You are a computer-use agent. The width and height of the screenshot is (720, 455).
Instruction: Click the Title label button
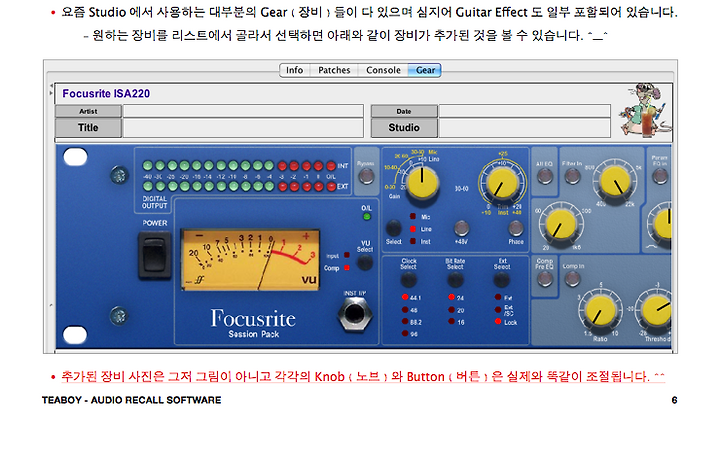(88, 128)
